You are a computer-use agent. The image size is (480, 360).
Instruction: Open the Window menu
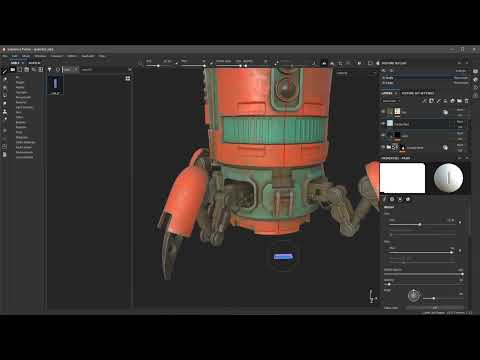[x=40, y=56]
